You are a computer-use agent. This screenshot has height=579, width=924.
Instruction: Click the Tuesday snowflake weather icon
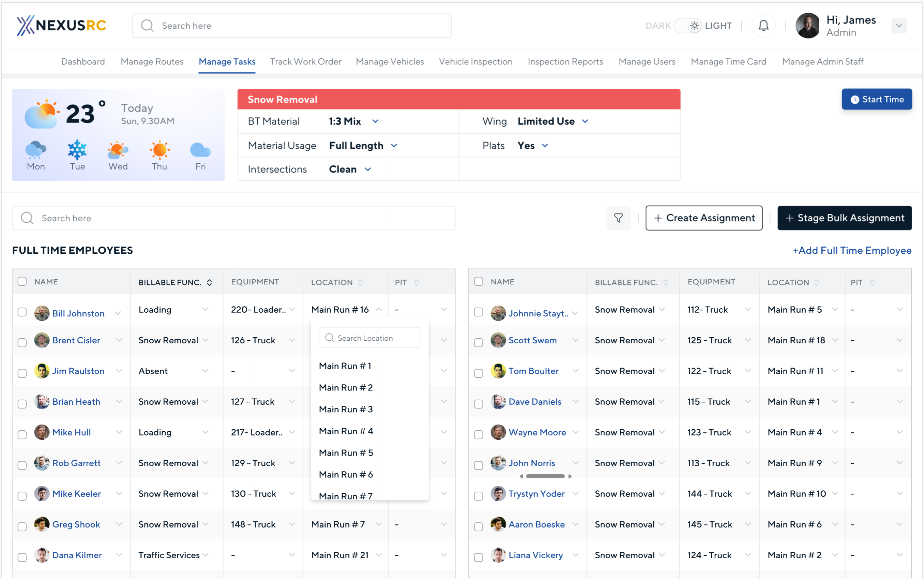77,150
